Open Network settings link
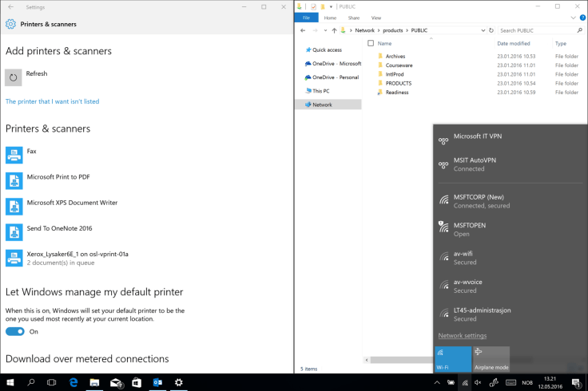Viewport: 588px width, 391px height. [x=463, y=336]
